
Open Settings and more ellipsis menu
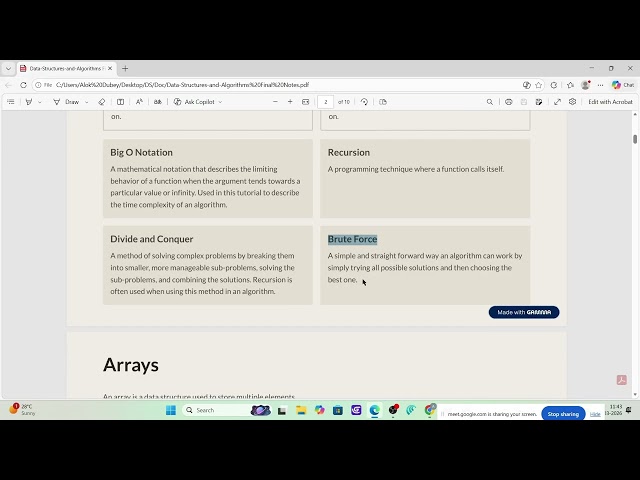tap(600, 85)
